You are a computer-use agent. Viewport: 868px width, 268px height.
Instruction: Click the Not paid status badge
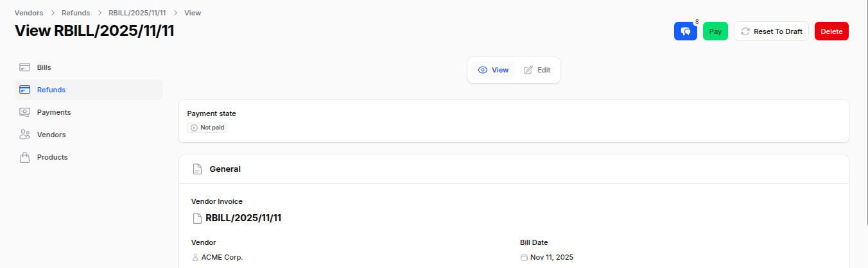click(207, 128)
